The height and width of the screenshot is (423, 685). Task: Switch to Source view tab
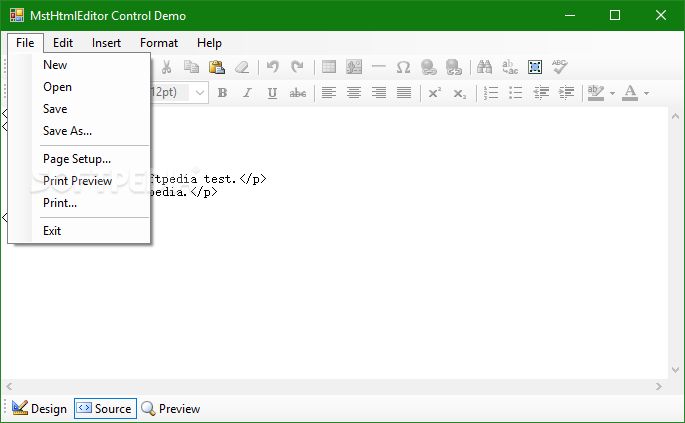pos(105,409)
